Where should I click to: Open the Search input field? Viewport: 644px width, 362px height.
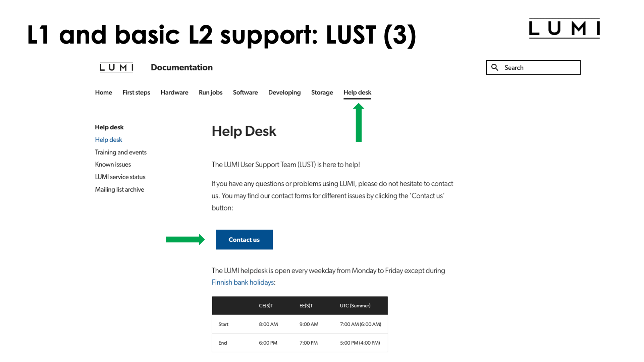point(534,68)
